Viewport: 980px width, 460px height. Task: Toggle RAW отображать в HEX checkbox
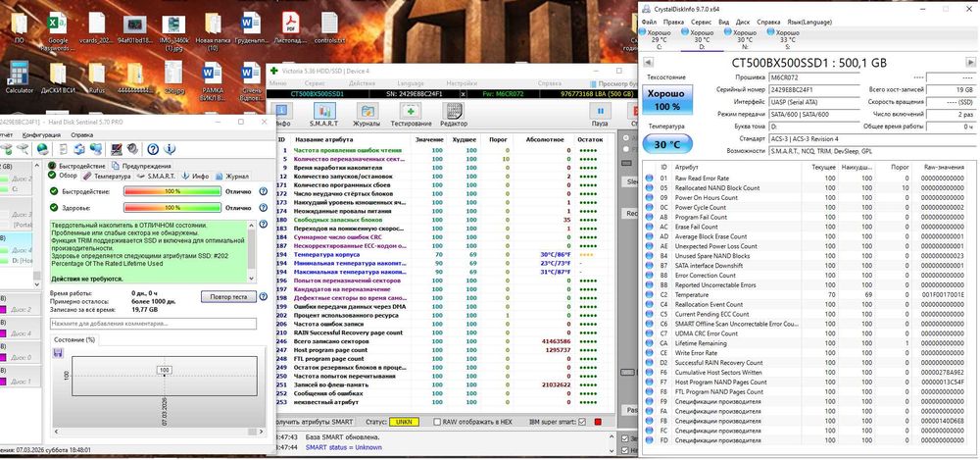437,422
